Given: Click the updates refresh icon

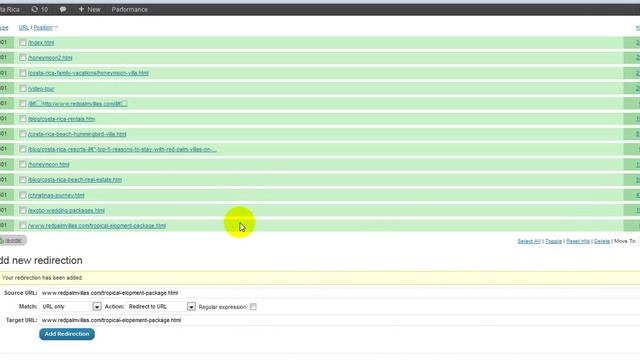Looking at the screenshot, I should pos(35,9).
